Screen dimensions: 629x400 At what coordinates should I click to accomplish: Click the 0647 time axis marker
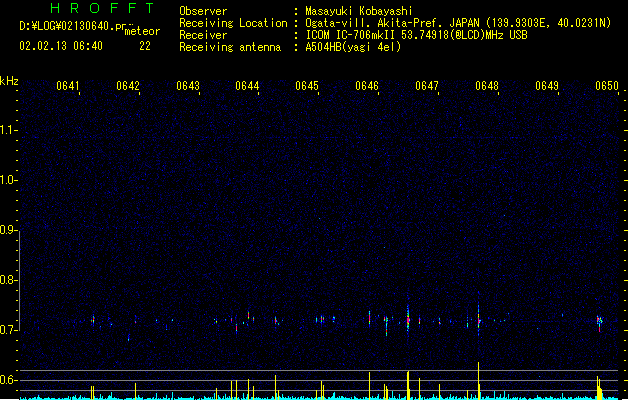pos(427,86)
